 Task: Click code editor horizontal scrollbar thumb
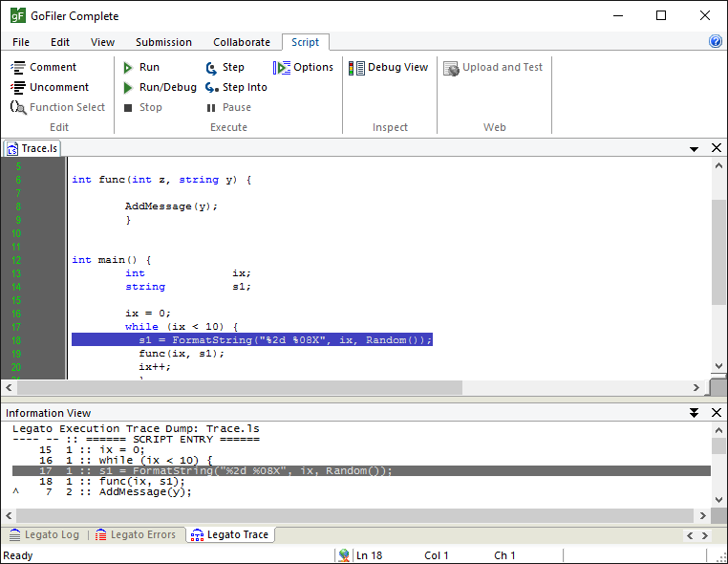(240, 387)
